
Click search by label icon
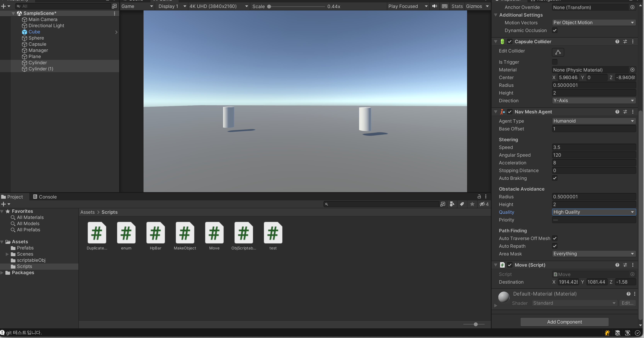tap(462, 204)
